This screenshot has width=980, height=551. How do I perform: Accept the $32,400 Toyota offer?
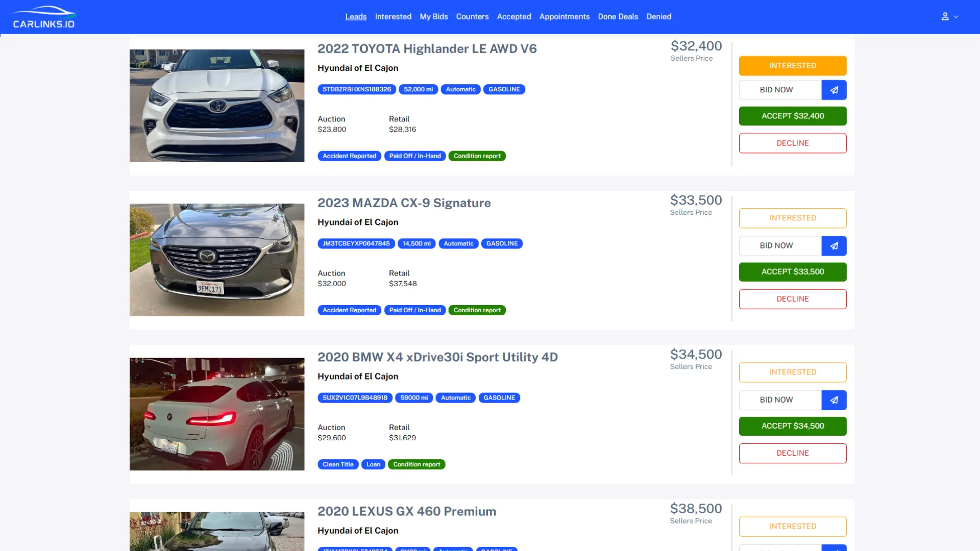coord(793,116)
